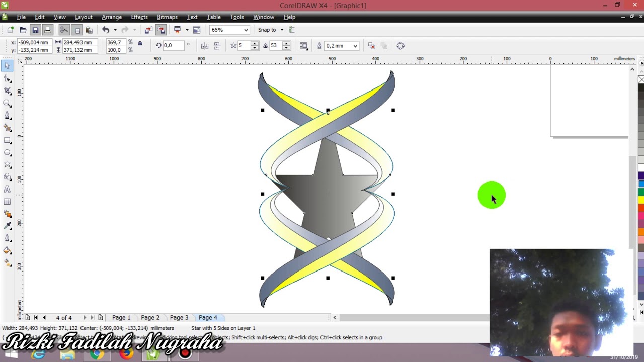Select the Crop tool

tap(7, 91)
